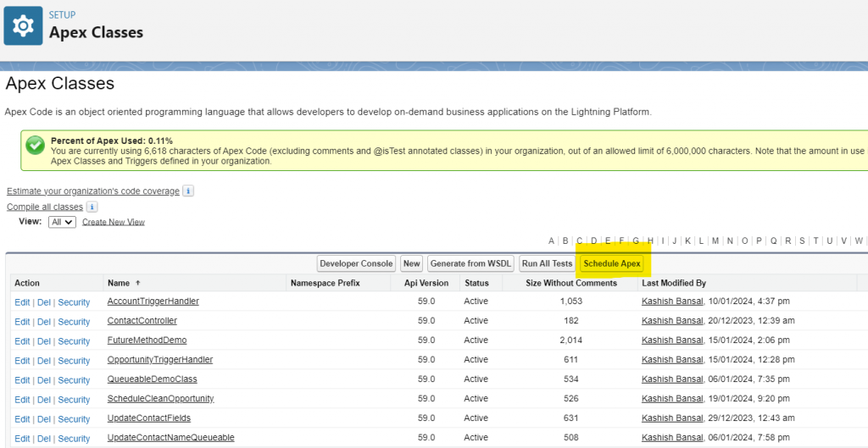Image resolution: width=868 pixels, height=448 pixels.
Task: Delete the FutureMethodDemo class
Action: (44, 340)
